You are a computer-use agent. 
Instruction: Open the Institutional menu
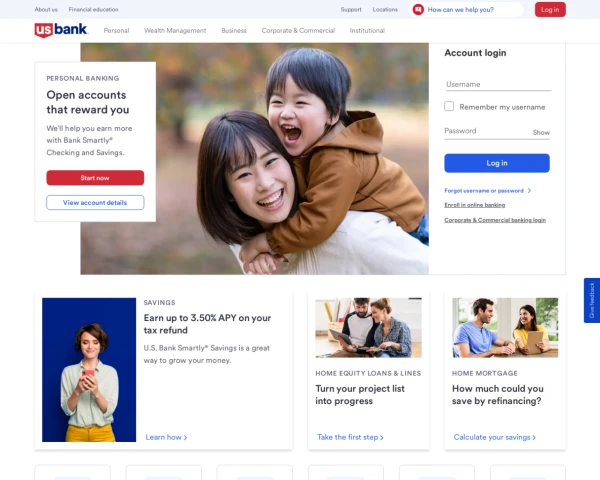click(x=367, y=31)
